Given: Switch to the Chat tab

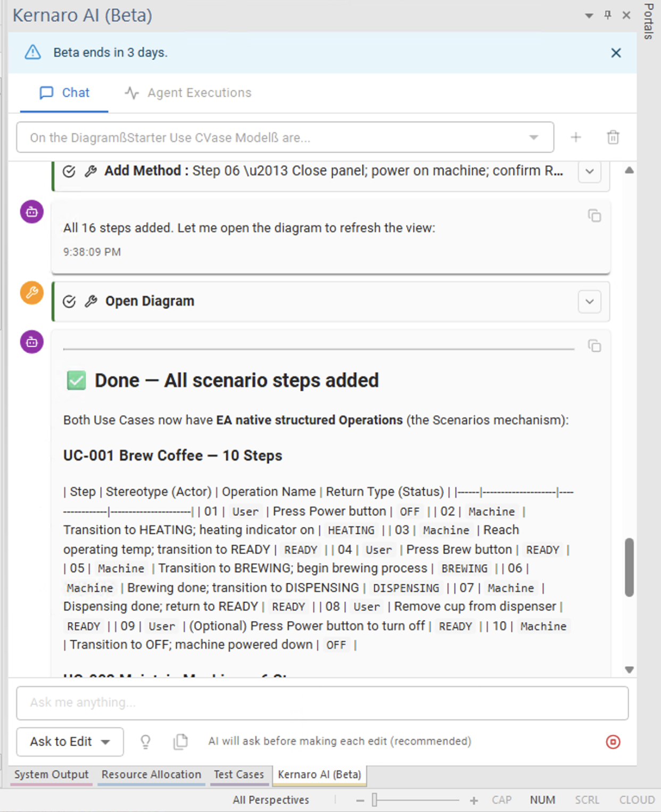Looking at the screenshot, I should (x=64, y=93).
